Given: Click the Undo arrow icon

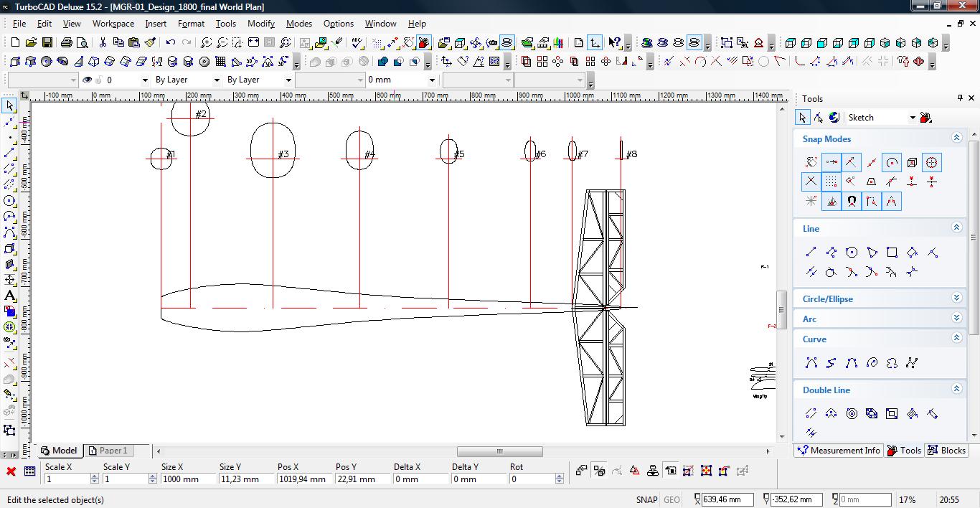Looking at the screenshot, I should [171, 43].
